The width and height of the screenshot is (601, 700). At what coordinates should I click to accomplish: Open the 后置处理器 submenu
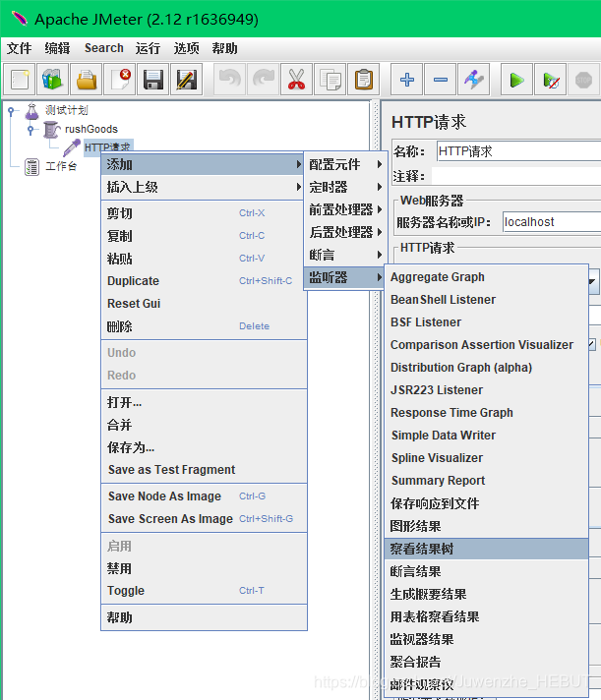pos(345,232)
